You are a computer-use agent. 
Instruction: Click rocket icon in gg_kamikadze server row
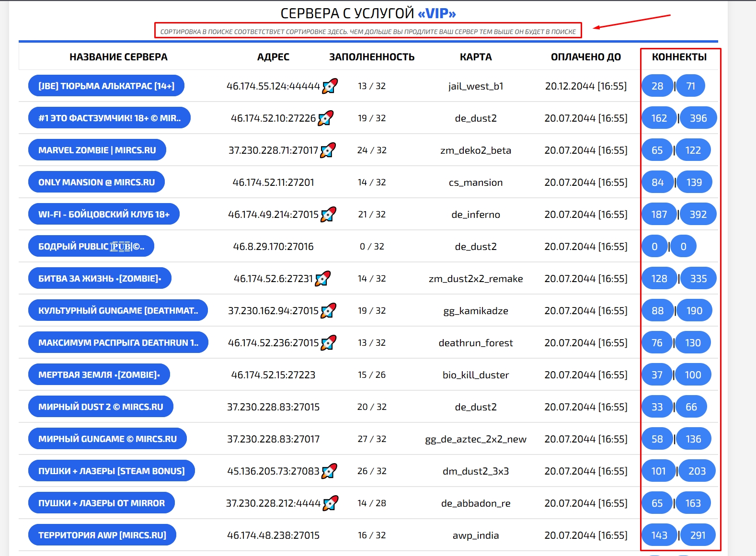click(x=329, y=310)
